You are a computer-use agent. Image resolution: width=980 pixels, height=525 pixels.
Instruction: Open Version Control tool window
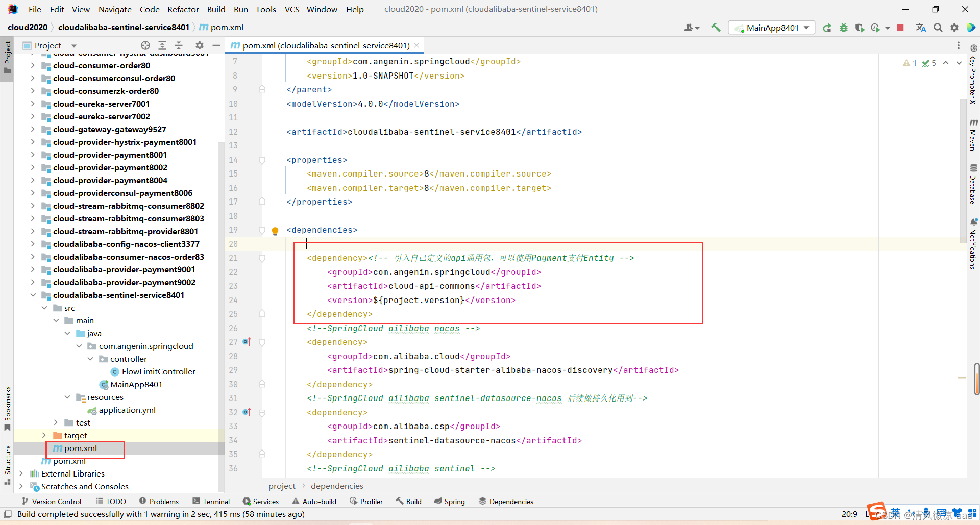(52, 502)
